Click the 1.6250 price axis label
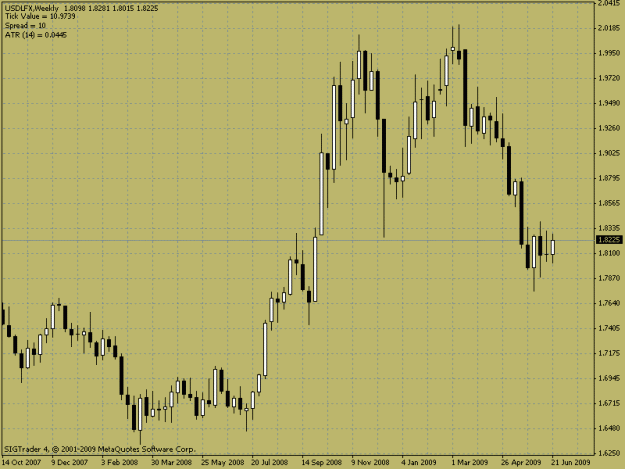 pyautogui.click(x=609, y=453)
